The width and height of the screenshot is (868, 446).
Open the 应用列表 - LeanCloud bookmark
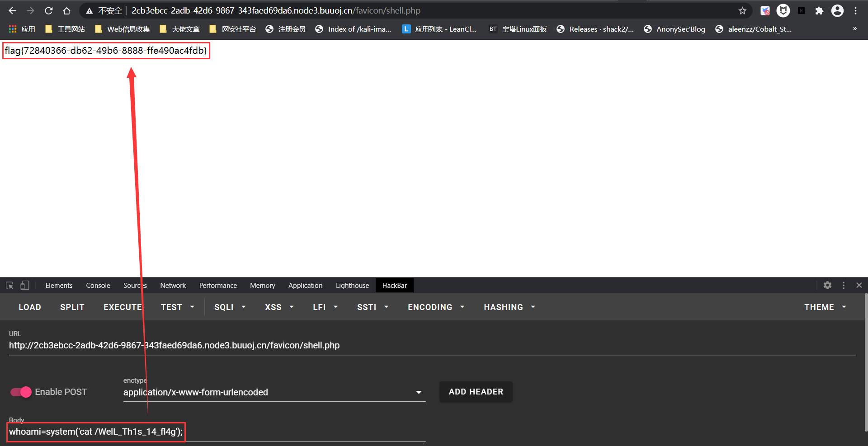[x=439, y=29]
